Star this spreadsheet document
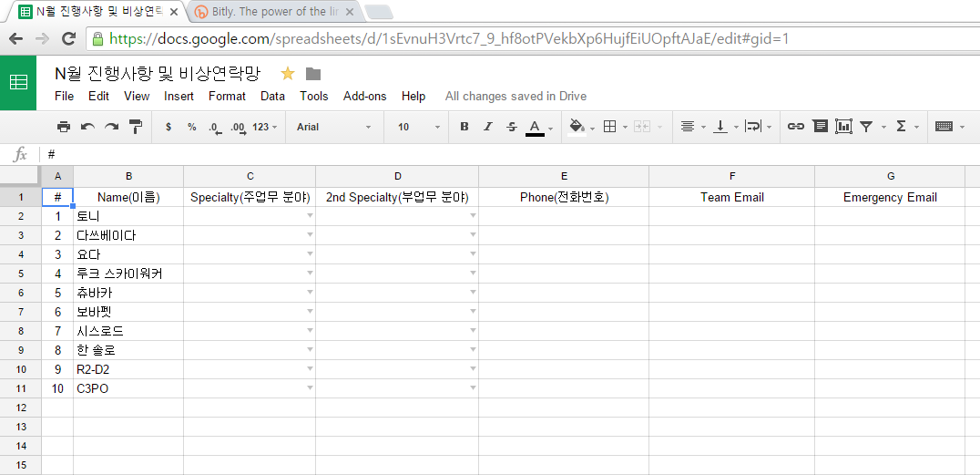Image resolution: width=980 pixels, height=475 pixels. point(288,74)
